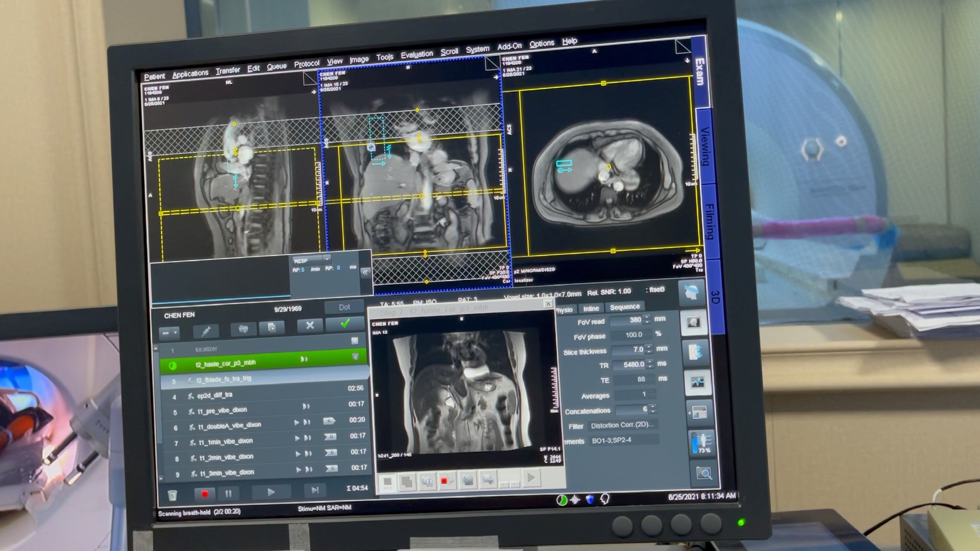This screenshot has width=980, height=551.
Task: Open the RESP physio signal dropdown
Action: pos(327,259)
